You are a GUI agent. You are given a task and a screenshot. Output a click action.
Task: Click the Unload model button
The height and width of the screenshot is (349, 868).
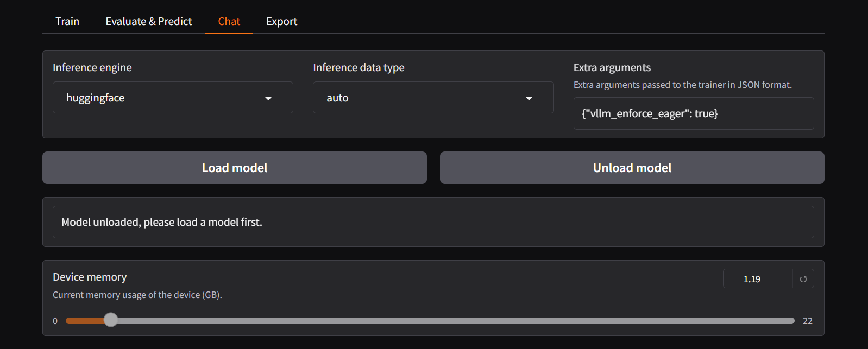tap(632, 168)
